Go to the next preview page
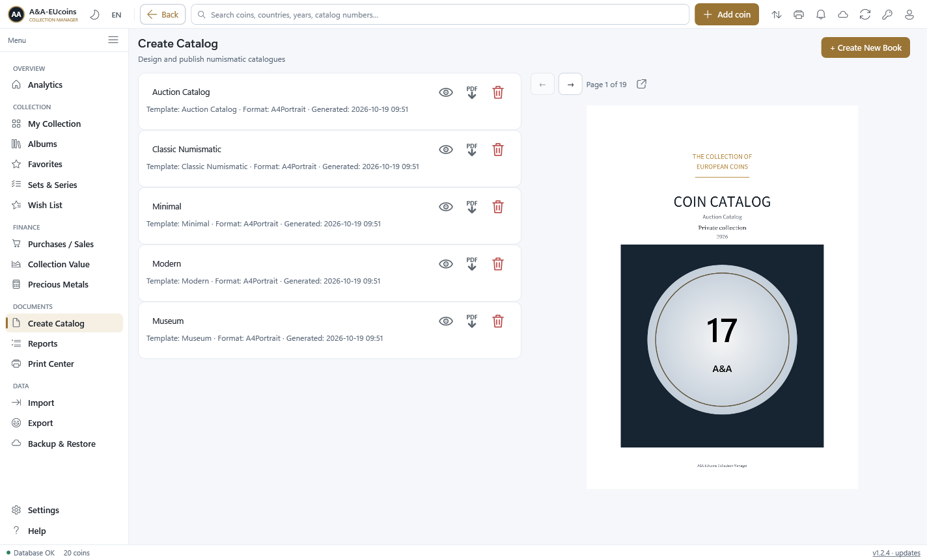Viewport: 927px width, 560px height. 570,84
